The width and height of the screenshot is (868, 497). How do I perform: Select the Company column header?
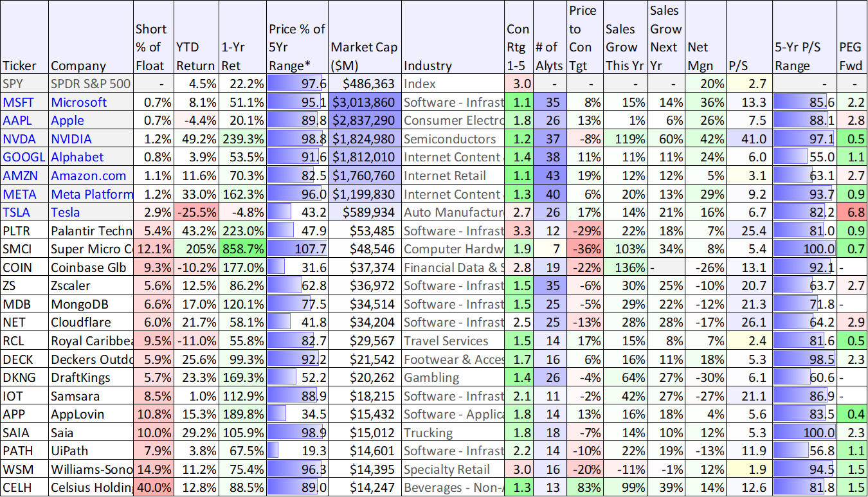click(x=91, y=37)
